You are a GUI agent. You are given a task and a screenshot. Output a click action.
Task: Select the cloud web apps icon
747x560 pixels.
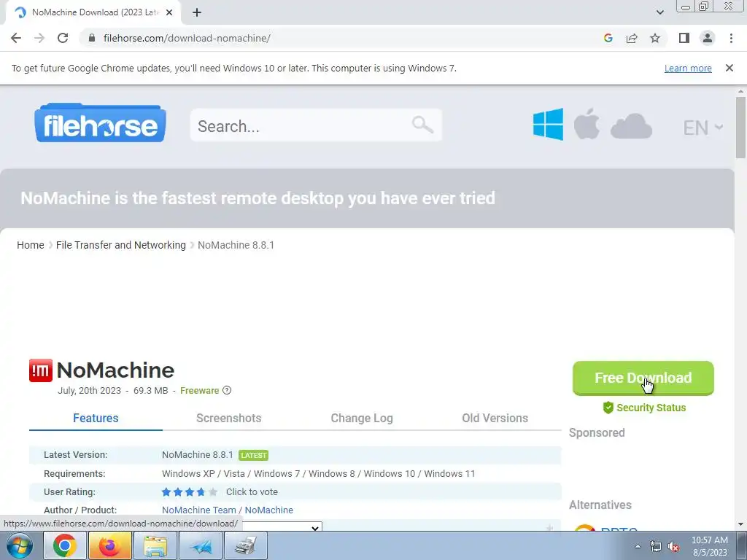tap(631, 126)
